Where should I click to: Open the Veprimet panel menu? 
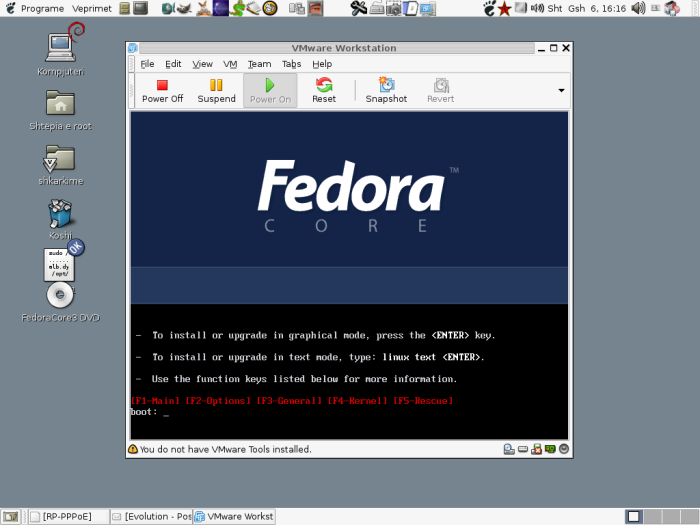click(x=92, y=8)
